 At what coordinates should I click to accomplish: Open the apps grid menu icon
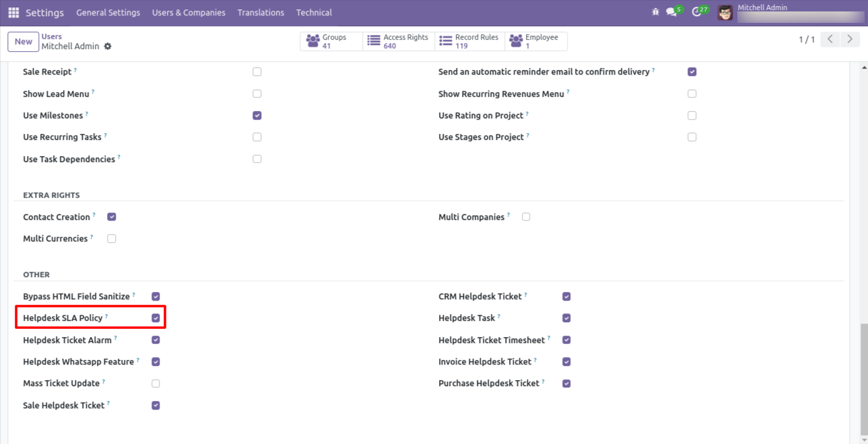click(x=13, y=13)
